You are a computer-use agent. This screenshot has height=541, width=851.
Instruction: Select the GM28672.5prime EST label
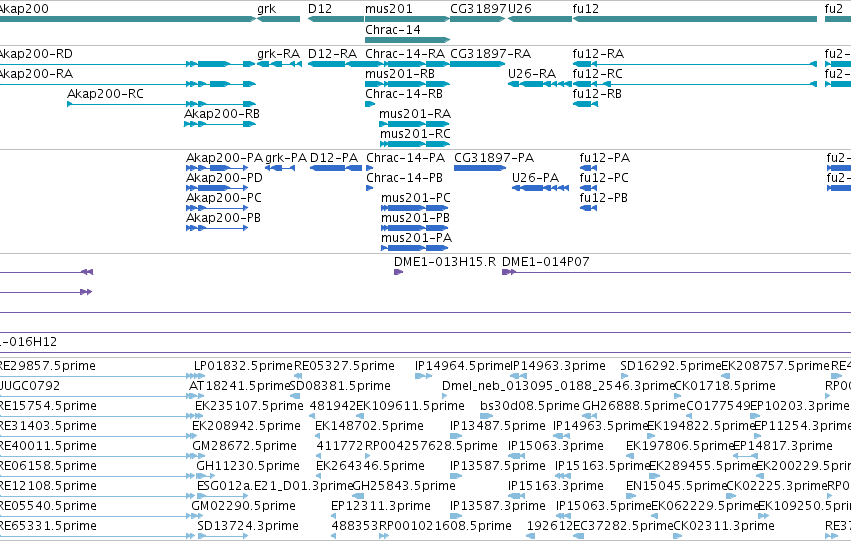(x=244, y=447)
